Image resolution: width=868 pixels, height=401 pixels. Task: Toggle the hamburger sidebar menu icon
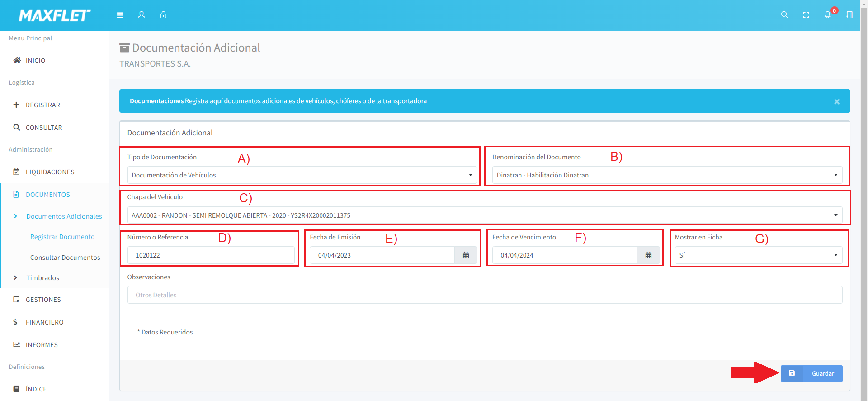point(120,15)
